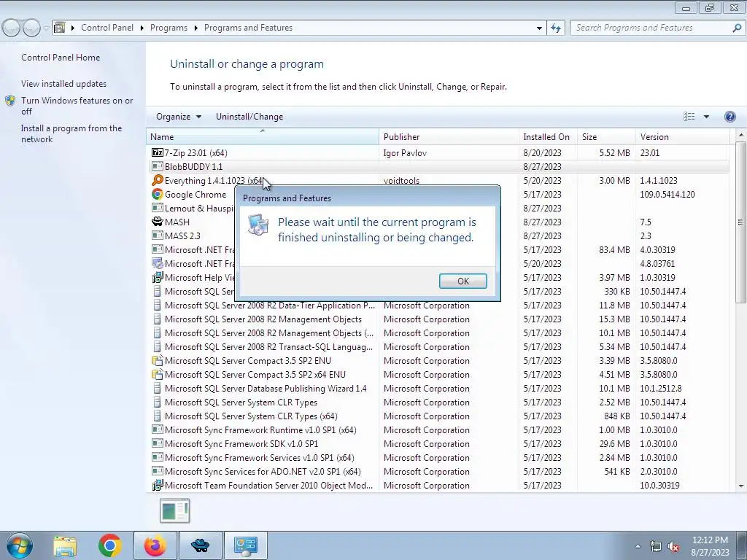
Task: Open the Windows Start orb
Action: [x=20, y=545]
